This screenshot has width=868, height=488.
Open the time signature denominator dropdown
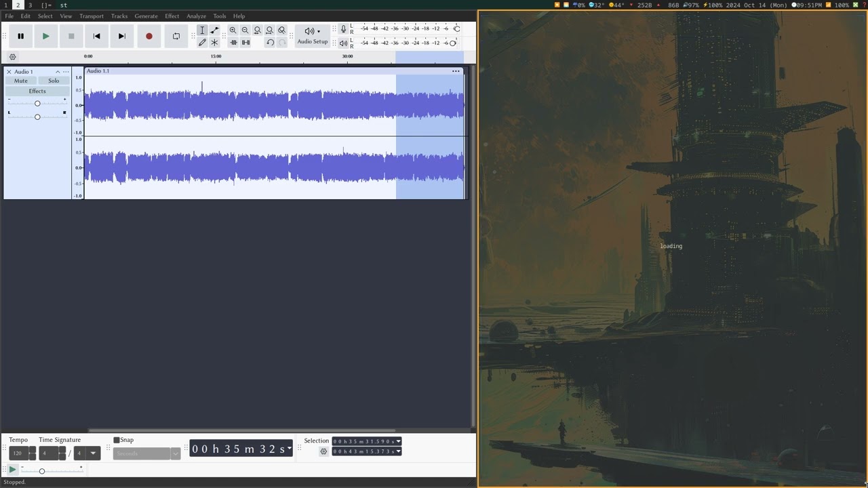point(93,453)
